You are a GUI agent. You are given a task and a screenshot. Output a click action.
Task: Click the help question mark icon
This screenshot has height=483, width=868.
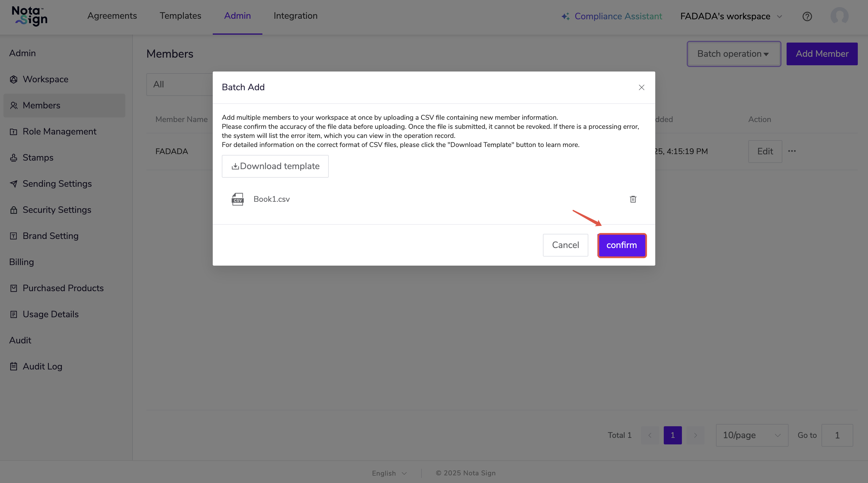tap(807, 16)
